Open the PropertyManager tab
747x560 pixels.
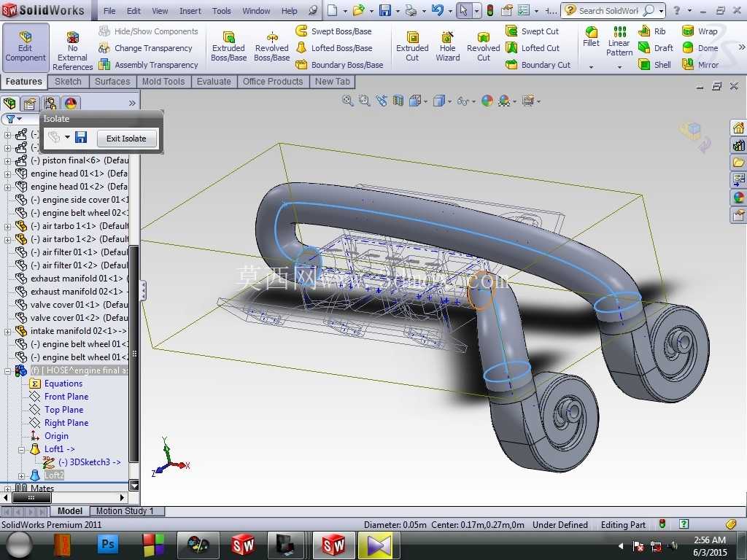coord(29,103)
